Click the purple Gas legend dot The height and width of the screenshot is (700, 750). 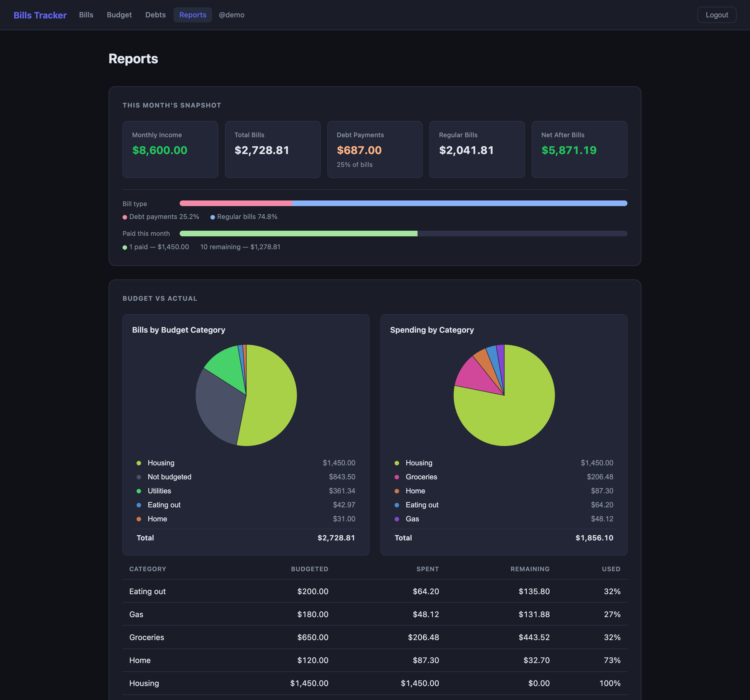point(397,519)
